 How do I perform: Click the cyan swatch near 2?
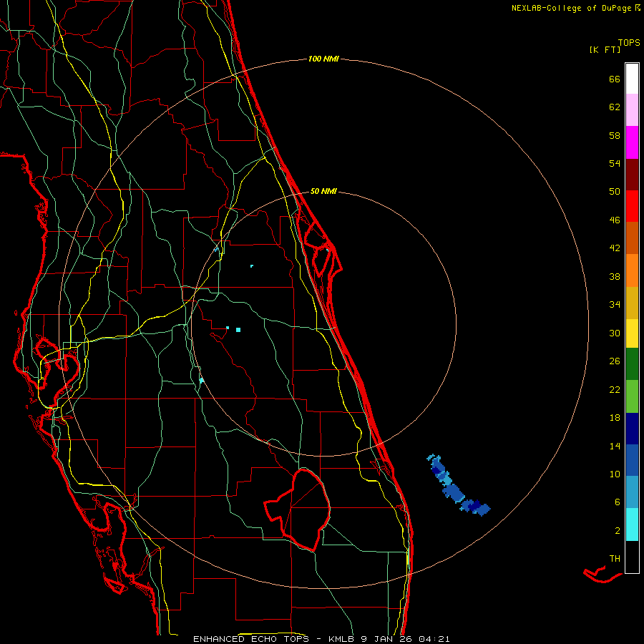(x=632, y=525)
